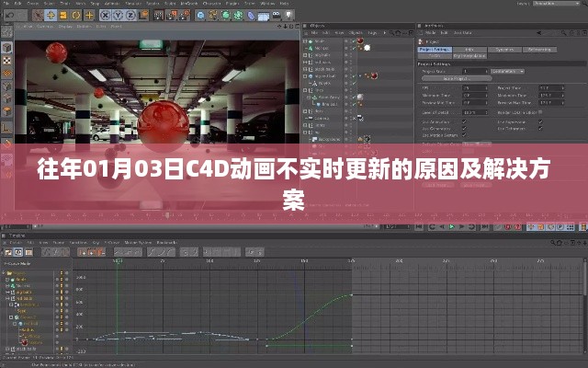Open the File menu in menu bar
The width and height of the screenshot is (588, 368).
tap(6, 4)
